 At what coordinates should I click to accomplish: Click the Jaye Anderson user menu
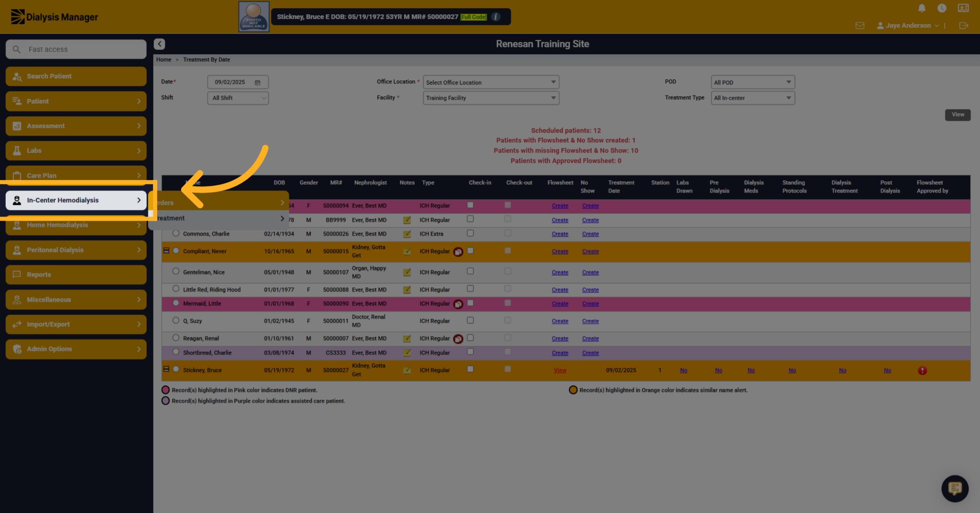click(x=907, y=26)
